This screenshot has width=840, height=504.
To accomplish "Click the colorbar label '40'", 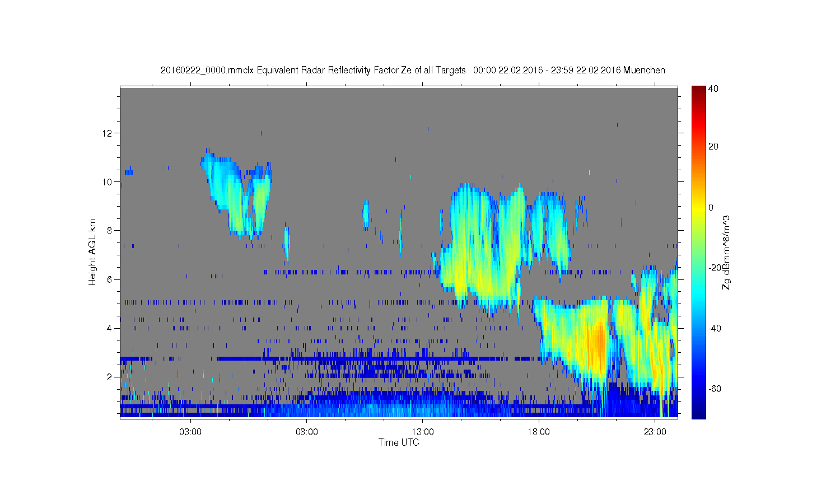I will [x=713, y=88].
